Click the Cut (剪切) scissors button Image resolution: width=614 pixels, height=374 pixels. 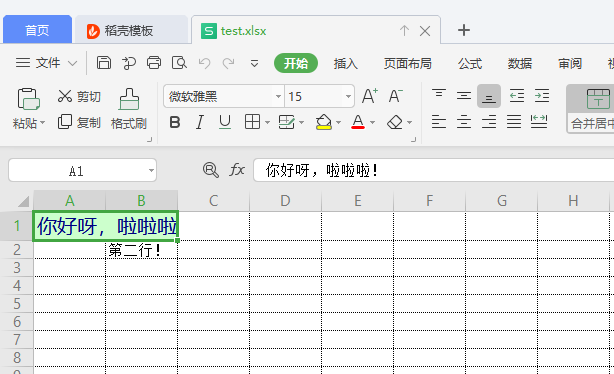click(79, 96)
